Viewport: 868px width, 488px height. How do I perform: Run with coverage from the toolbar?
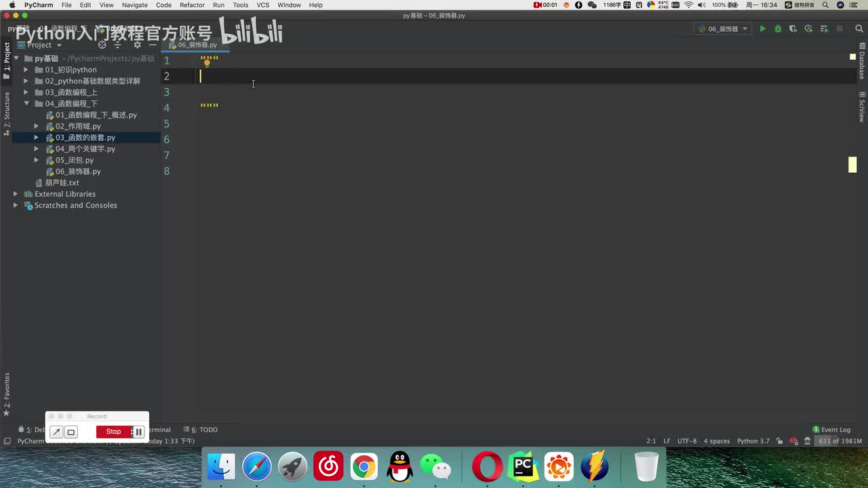coord(793,28)
